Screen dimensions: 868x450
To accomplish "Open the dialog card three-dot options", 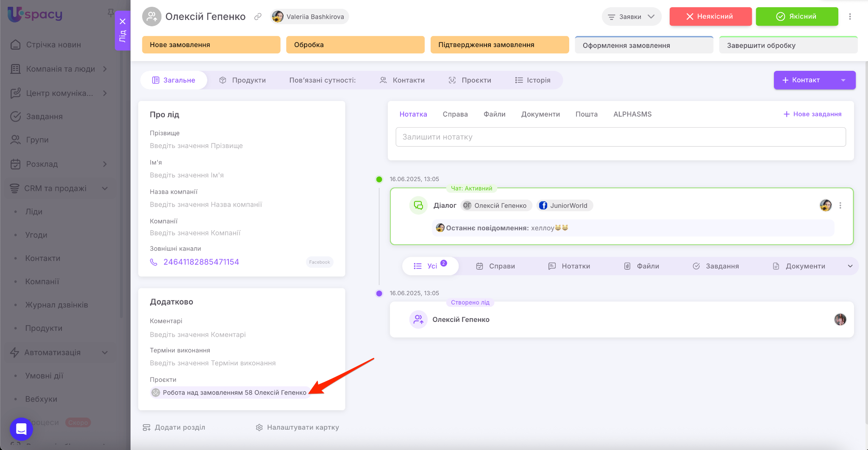I will [x=840, y=206].
